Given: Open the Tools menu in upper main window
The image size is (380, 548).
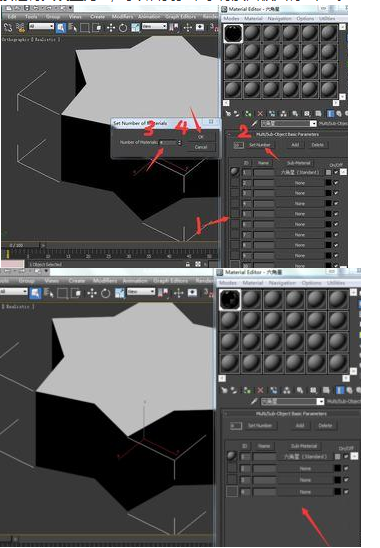Looking at the screenshot, I should click(31, 16).
